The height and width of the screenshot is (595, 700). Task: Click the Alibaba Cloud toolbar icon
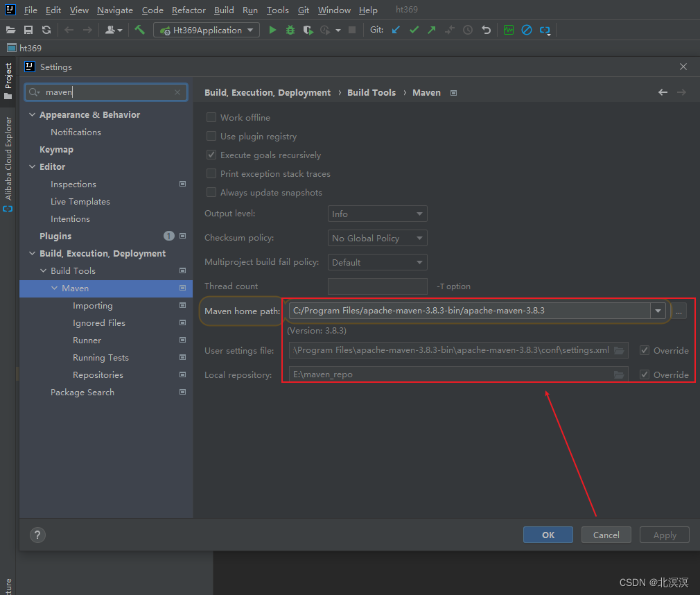pyautogui.click(x=545, y=31)
